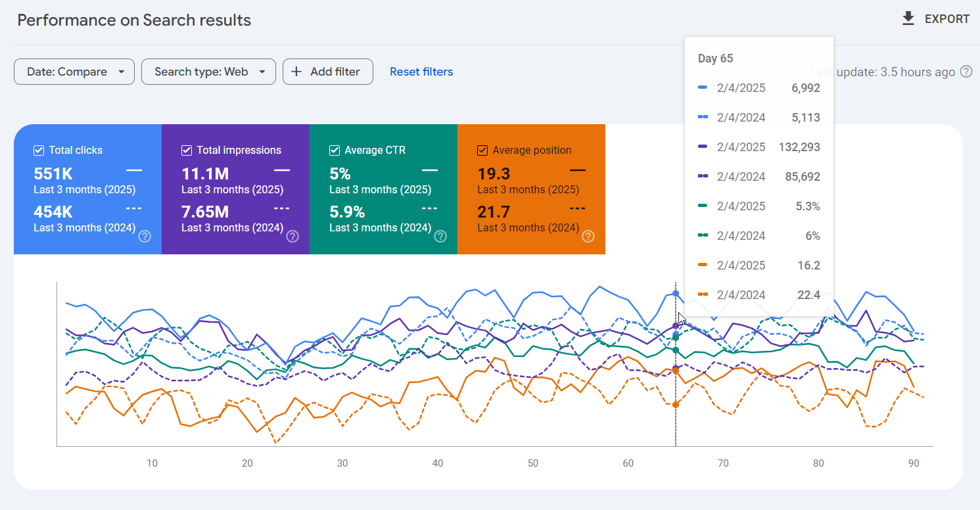Click the plus icon in Add filter

297,72
